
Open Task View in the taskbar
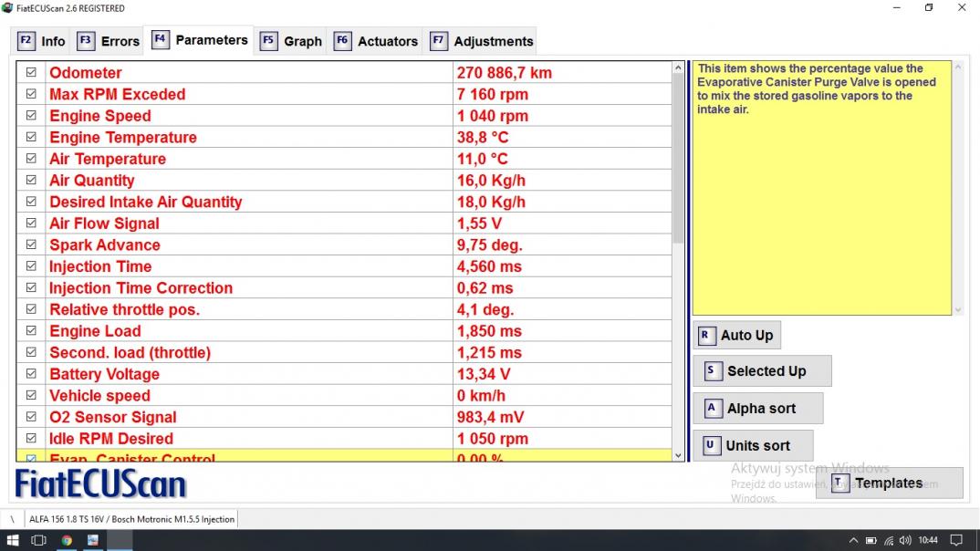39,540
